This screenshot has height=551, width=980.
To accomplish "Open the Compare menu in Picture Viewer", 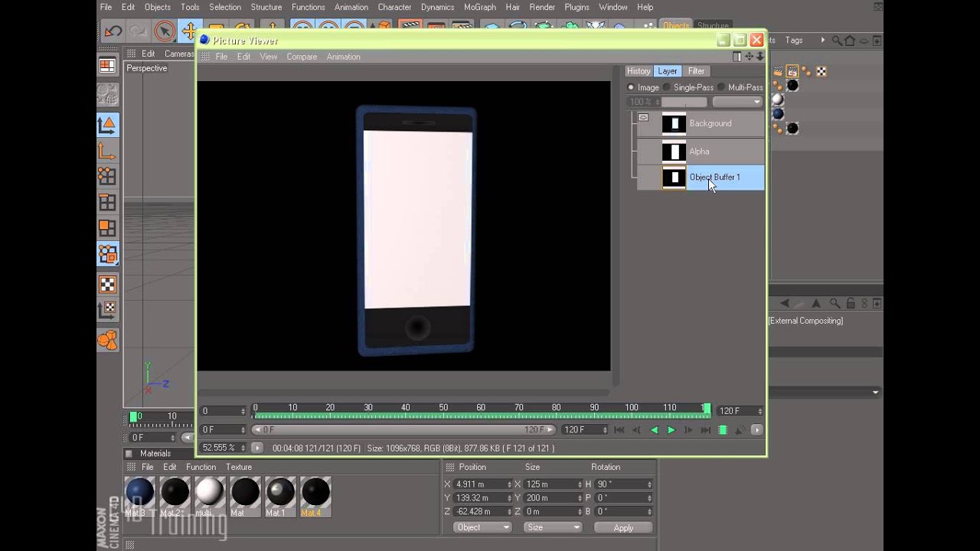I will coord(302,57).
